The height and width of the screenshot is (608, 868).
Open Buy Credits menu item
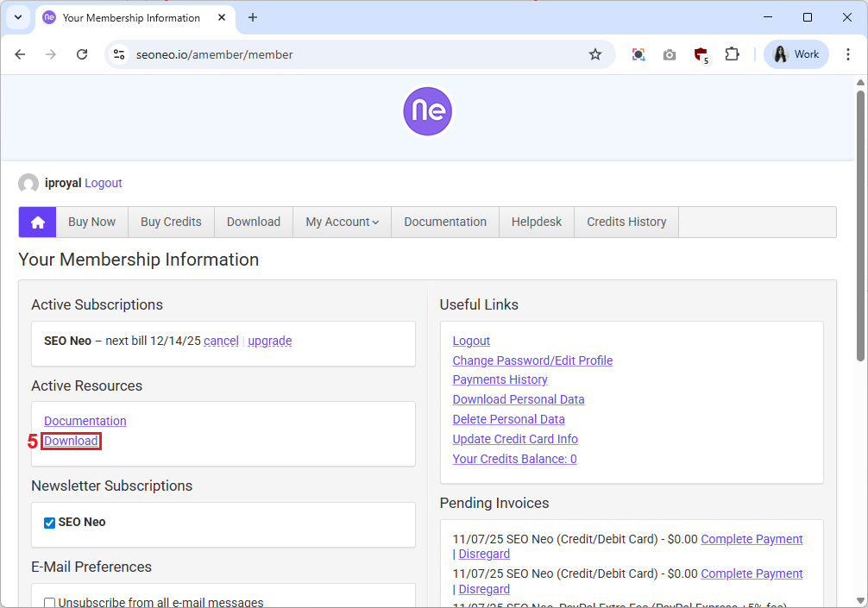171,222
